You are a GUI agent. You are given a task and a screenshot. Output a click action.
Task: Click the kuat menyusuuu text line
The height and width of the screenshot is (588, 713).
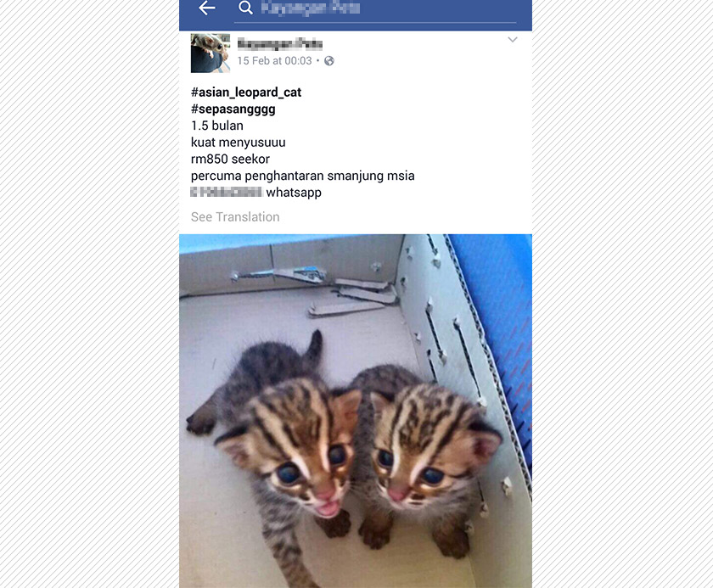(x=239, y=143)
